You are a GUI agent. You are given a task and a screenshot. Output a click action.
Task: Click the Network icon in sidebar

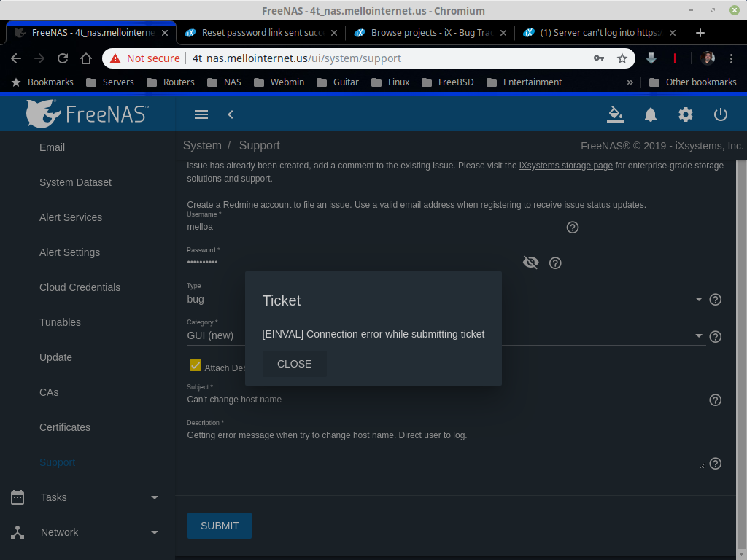pyautogui.click(x=18, y=532)
